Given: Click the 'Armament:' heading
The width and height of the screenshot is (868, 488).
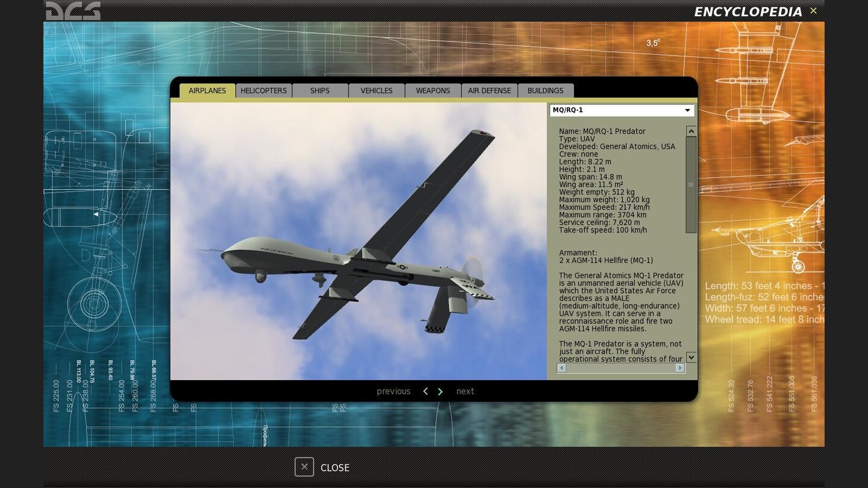Looking at the screenshot, I should pos(578,253).
